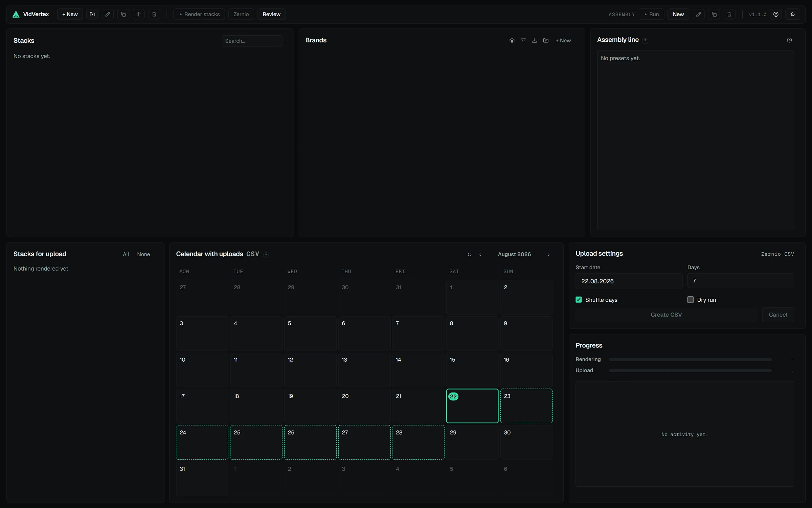Viewport: 812px width, 508px height.
Task: Click the Rendering progress bar
Action: tap(690, 360)
